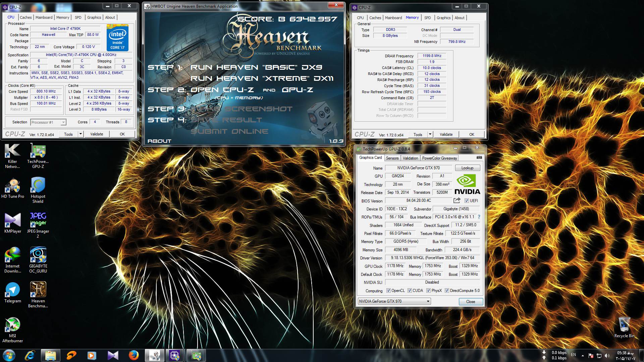Switch to Sensors tab in GPU-Z

point(392,158)
